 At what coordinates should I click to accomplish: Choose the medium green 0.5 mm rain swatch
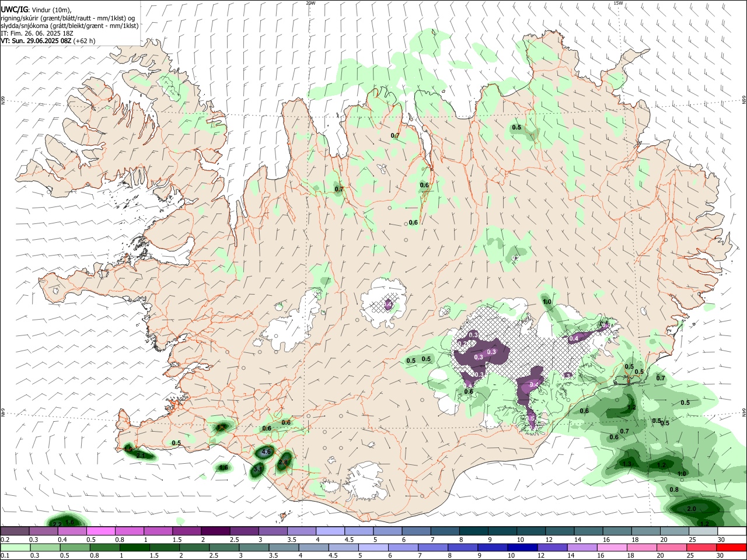pos(74,547)
